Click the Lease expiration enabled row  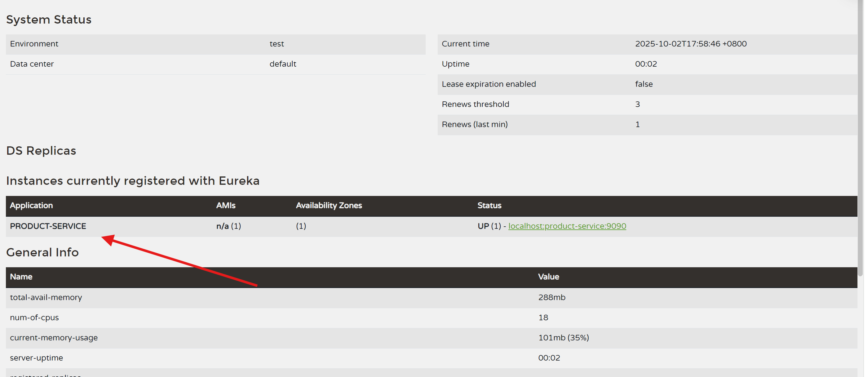488,84
